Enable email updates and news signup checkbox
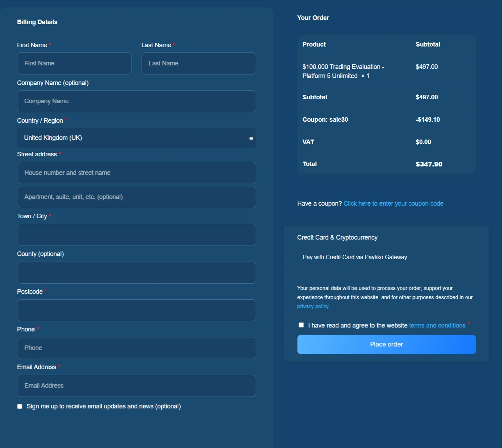Screen dimensions: 502x448 (20, 406)
